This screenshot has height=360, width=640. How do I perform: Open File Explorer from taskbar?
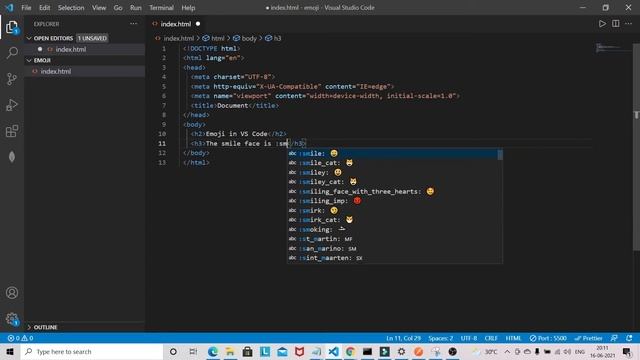[x=230, y=351]
